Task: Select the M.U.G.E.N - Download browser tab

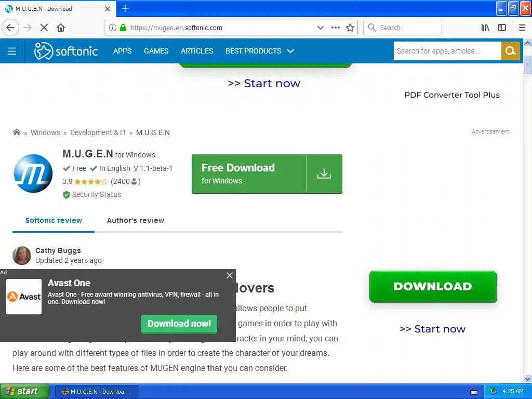Action: click(58, 9)
